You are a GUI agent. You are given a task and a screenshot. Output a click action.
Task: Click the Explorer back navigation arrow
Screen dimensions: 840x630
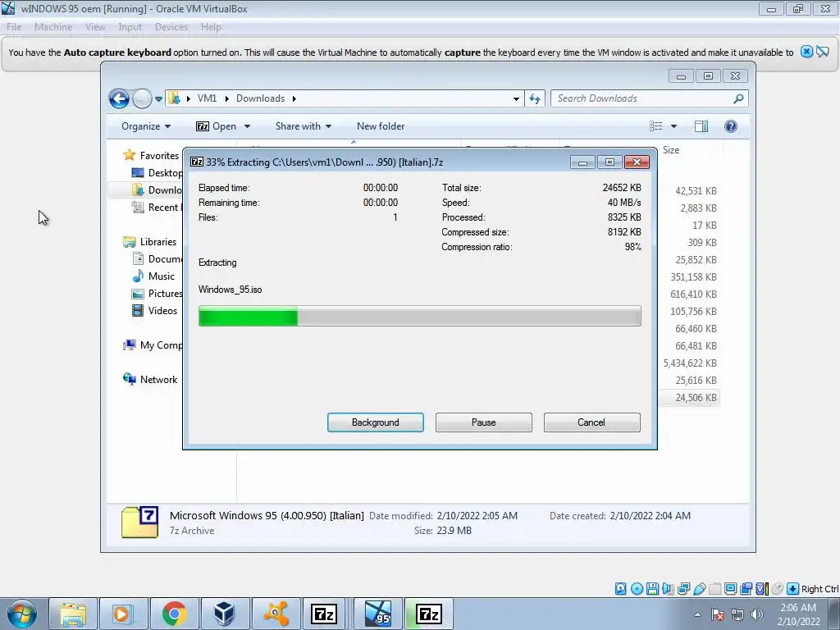click(x=119, y=98)
